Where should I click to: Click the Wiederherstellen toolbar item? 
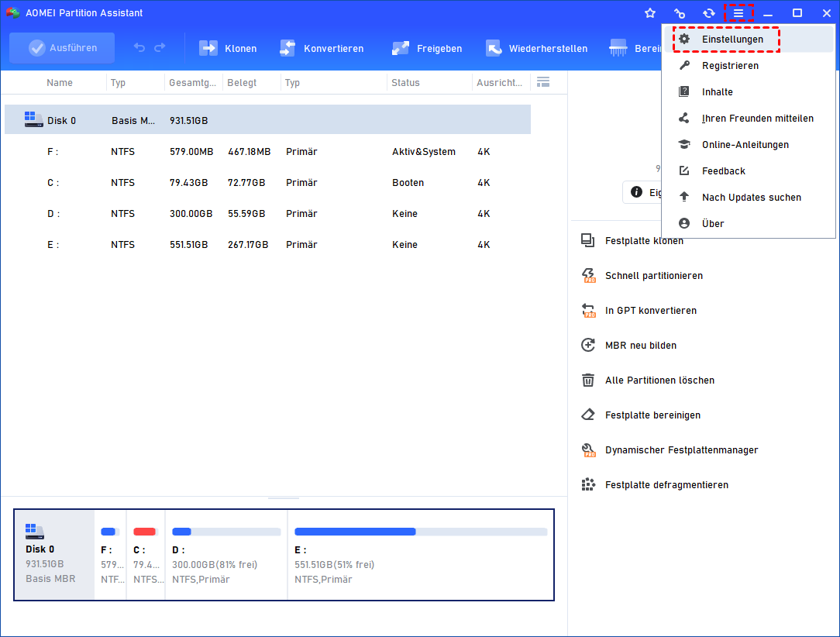[x=536, y=48]
